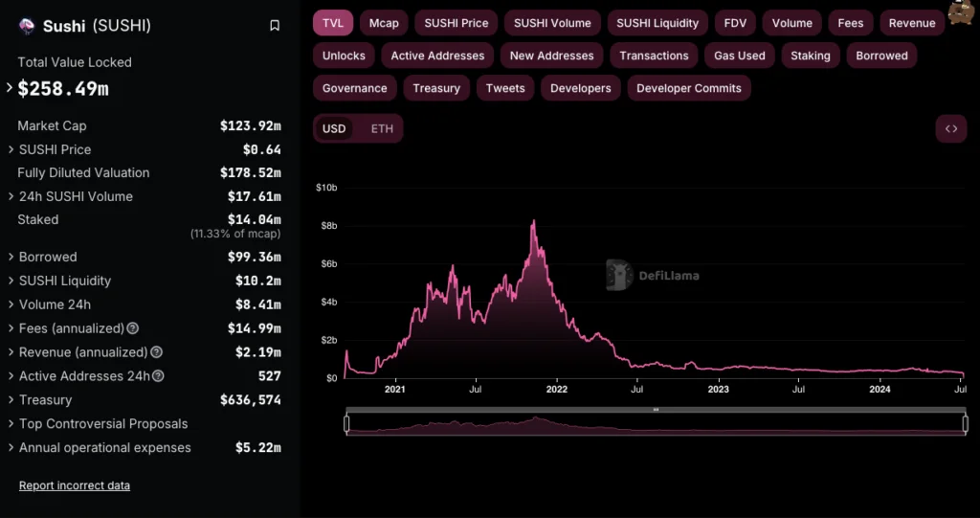The width and height of the screenshot is (980, 518).
Task: Click the $258.49m TVL value
Action: 63,89
